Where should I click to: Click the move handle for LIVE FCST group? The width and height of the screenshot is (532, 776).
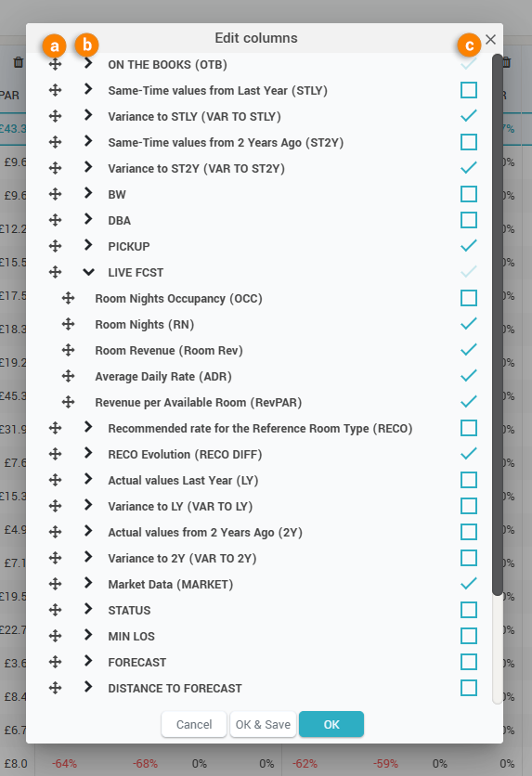pyautogui.click(x=55, y=272)
